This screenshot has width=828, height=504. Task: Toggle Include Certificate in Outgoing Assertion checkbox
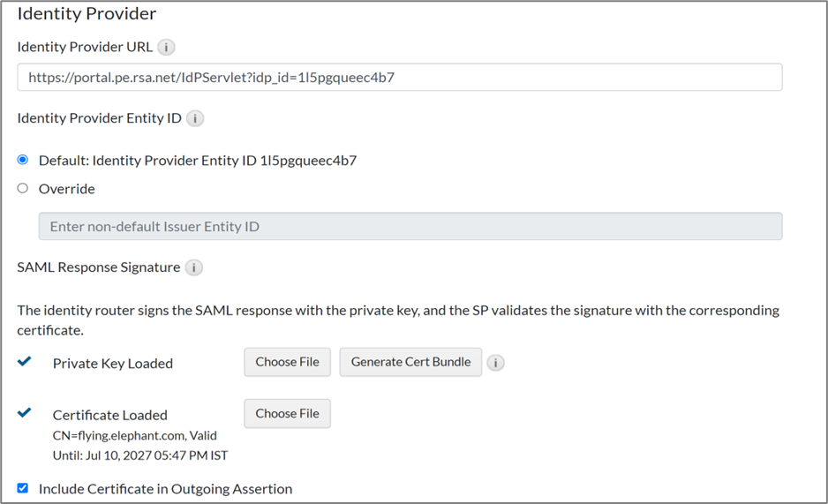[23, 488]
